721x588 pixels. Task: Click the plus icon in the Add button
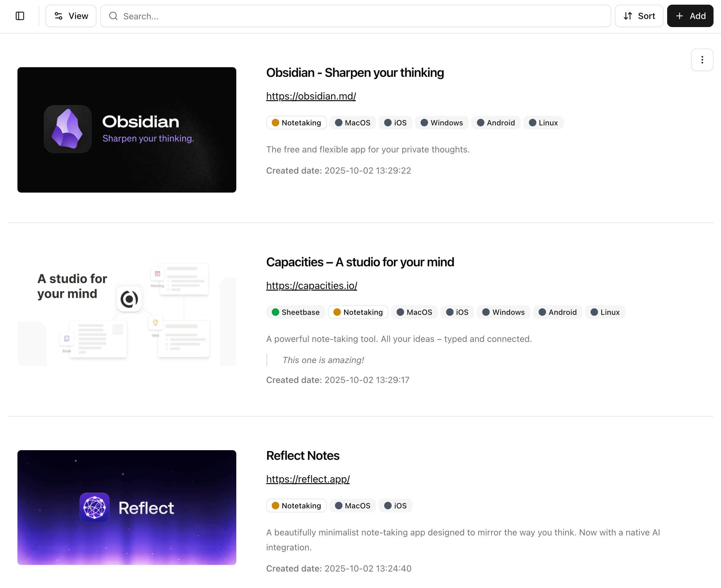point(679,16)
